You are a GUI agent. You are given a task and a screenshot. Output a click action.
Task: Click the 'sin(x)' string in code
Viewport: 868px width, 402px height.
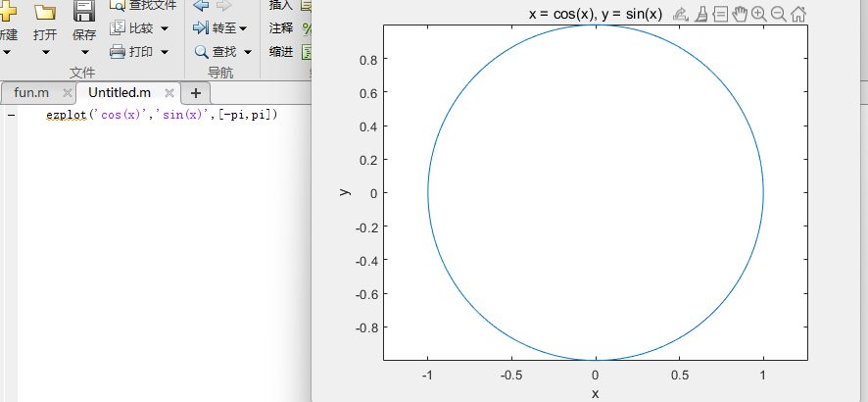181,115
